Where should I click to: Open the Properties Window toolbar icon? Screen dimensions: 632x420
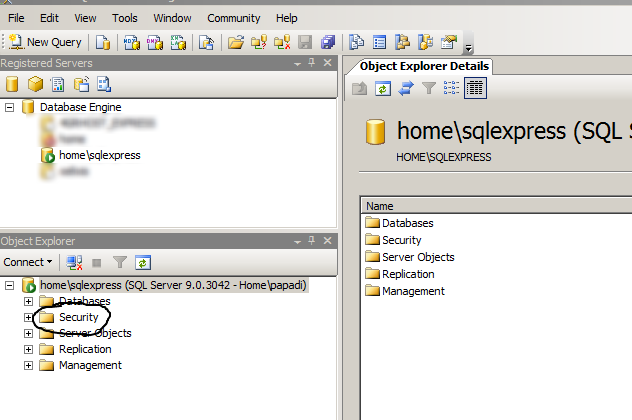click(449, 42)
